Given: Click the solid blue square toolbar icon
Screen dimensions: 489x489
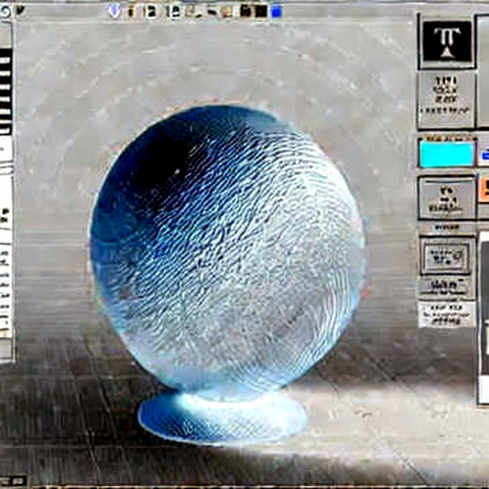Looking at the screenshot, I should 277,12.
